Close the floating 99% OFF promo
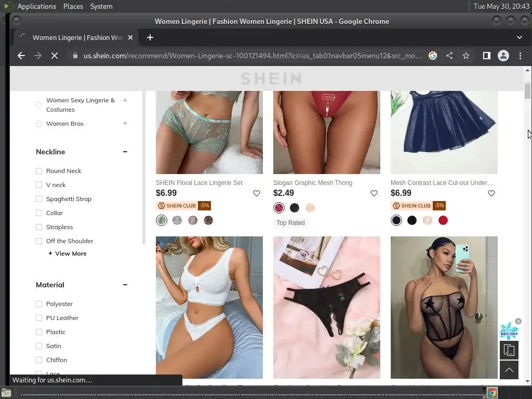The width and height of the screenshot is (532, 399). (x=518, y=321)
